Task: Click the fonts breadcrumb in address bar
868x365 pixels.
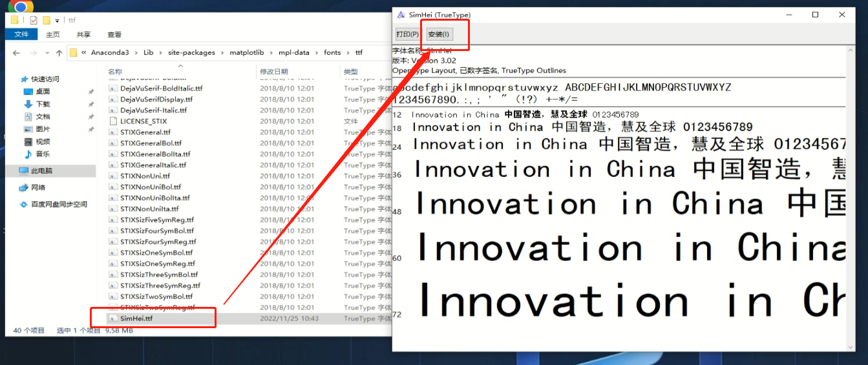Action: click(332, 53)
